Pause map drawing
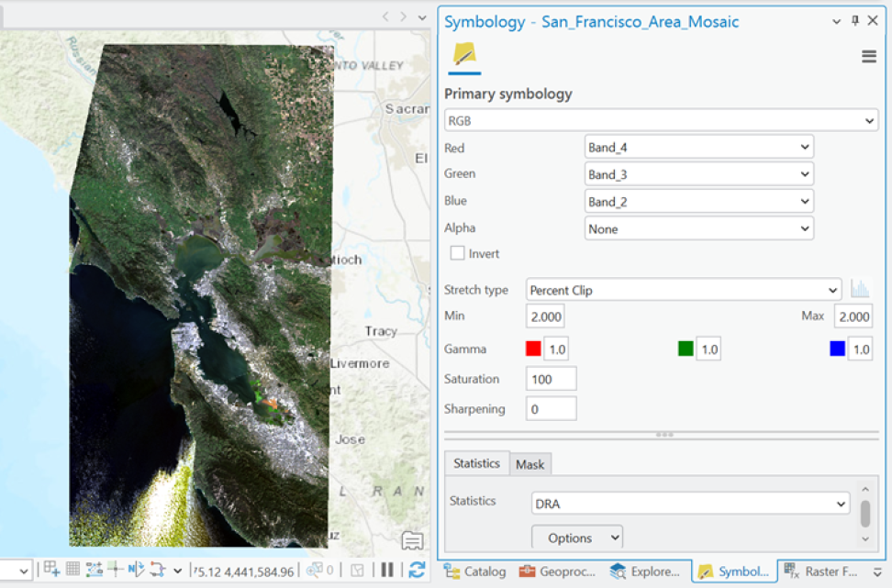Image resolution: width=892 pixels, height=588 pixels. pyautogui.click(x=387, y=570)
